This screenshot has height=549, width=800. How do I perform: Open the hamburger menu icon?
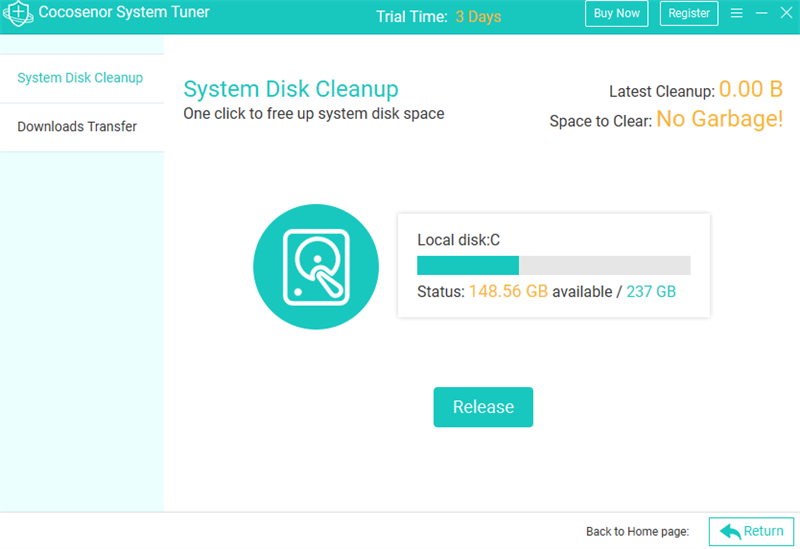(737, 14)
